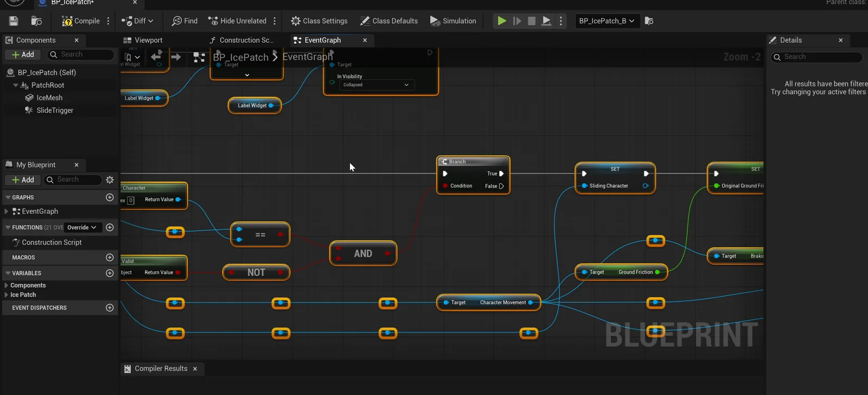
Task: Expand the Ice Patch variable category
Action: tap(7, 295)
